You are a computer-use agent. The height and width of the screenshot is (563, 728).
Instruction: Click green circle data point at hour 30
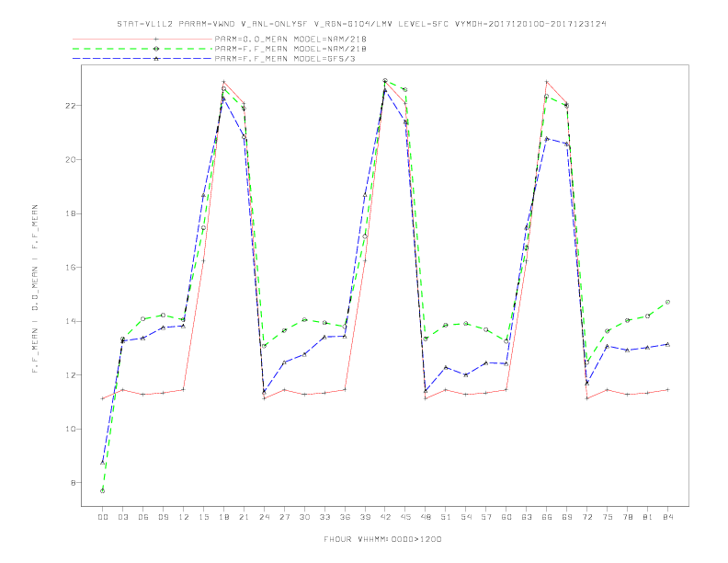(304, 319)
